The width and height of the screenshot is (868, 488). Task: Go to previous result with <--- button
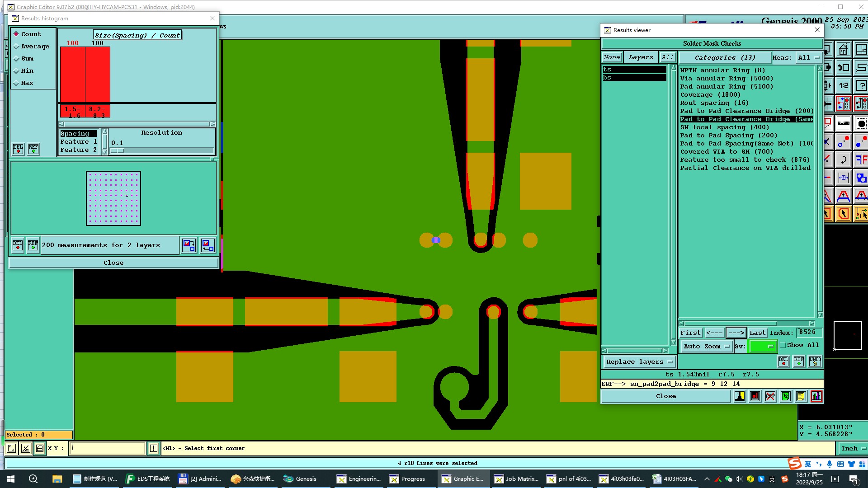pos(714,333)
